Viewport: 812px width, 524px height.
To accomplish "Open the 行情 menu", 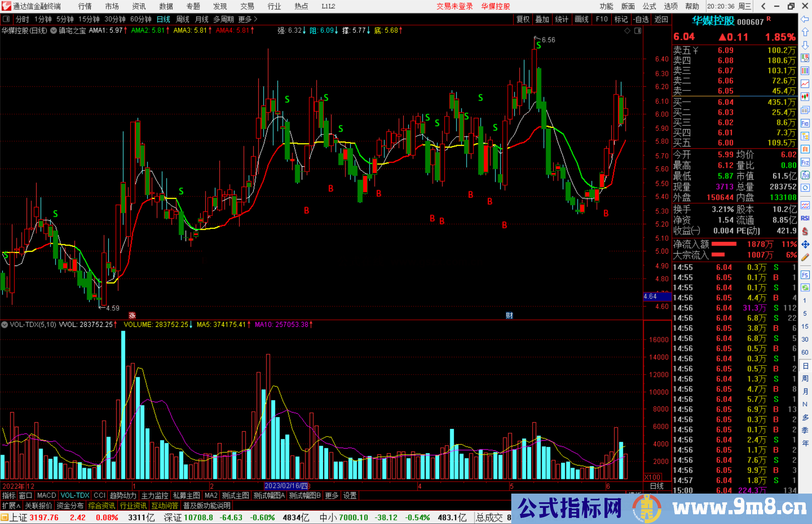I will [x=85, y=6].
